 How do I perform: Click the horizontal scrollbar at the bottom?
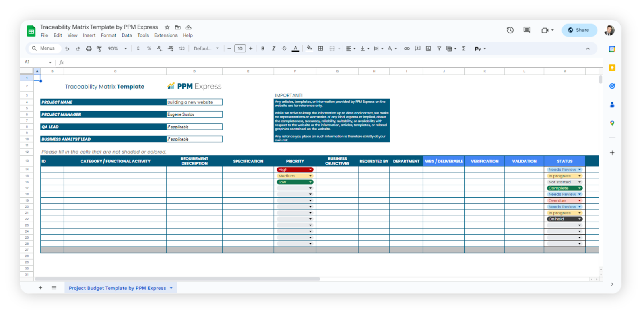coord(177,279)
